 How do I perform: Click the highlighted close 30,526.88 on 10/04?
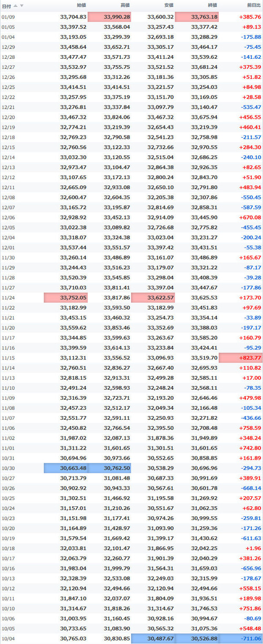[197, 638]
